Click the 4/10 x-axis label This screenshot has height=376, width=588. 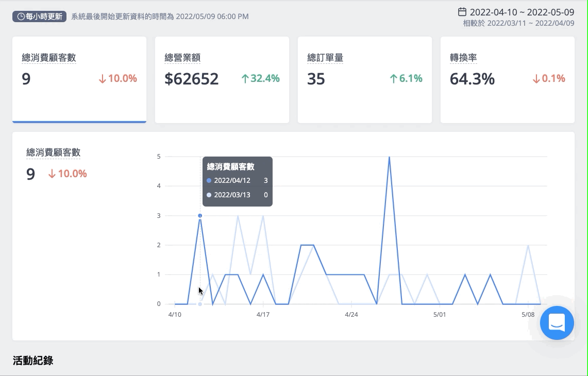pyautogui.click(x=175, y=315)
